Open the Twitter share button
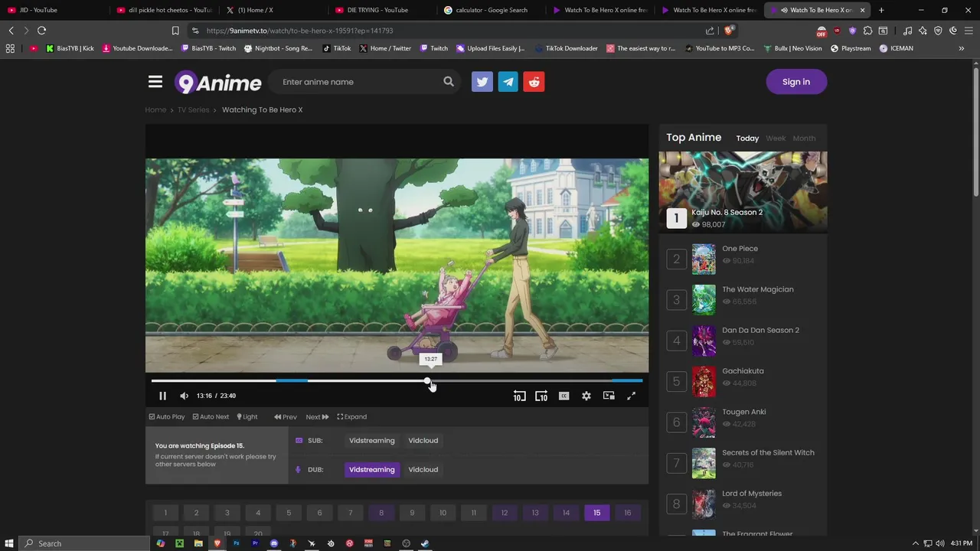980x551 pixels. [x=482, y=82]
